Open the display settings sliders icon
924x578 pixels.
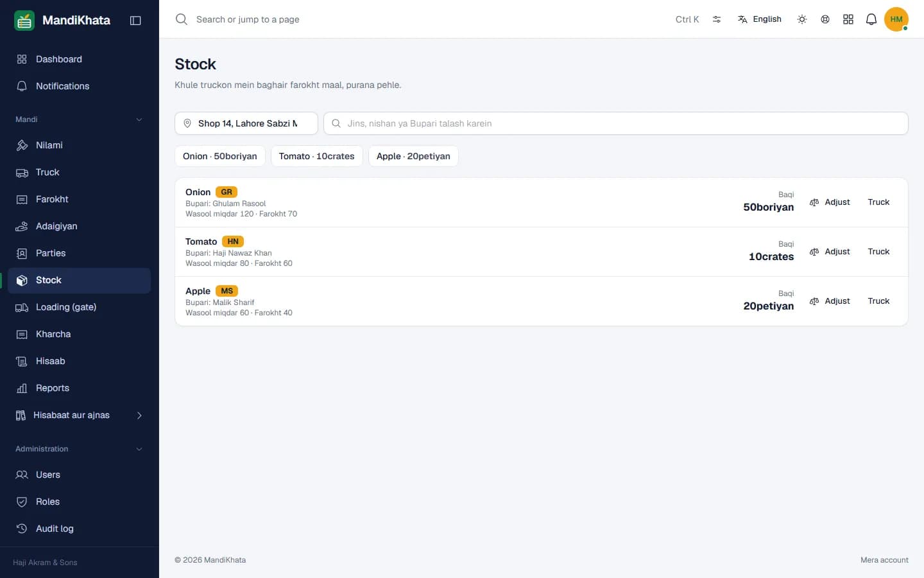click(x=717, y=19)
